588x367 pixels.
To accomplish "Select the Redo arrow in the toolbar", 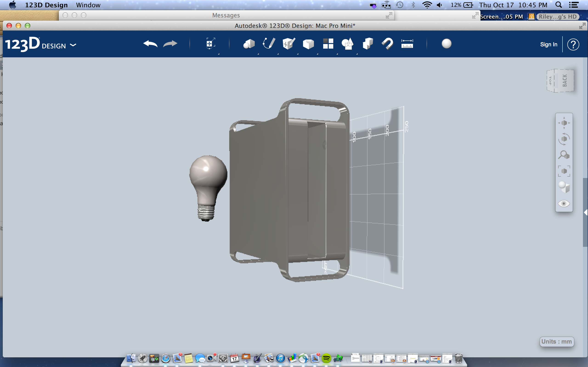I will (170, 44).
